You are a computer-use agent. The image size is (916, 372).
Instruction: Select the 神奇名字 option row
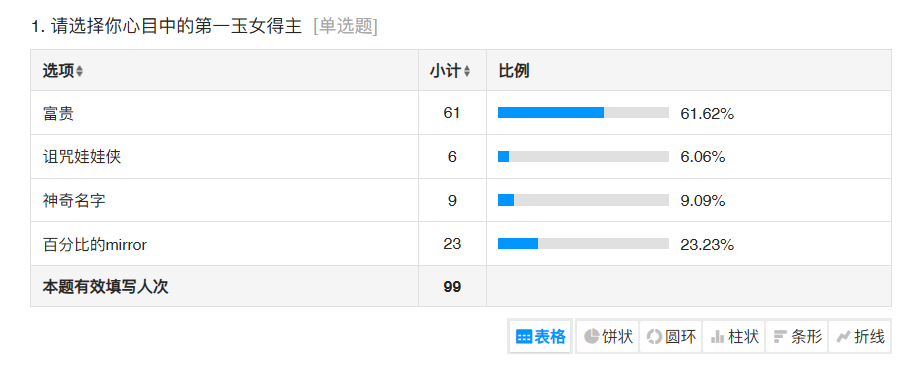(x=461, y=200)
